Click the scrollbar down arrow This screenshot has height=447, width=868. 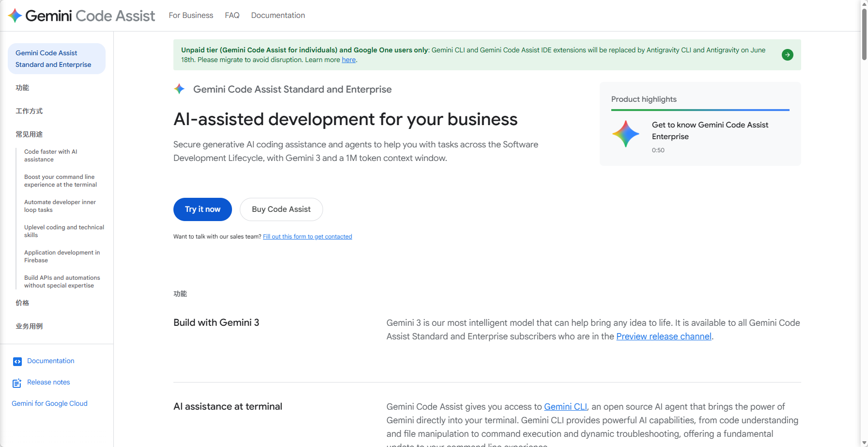click(x=864, y=443)
